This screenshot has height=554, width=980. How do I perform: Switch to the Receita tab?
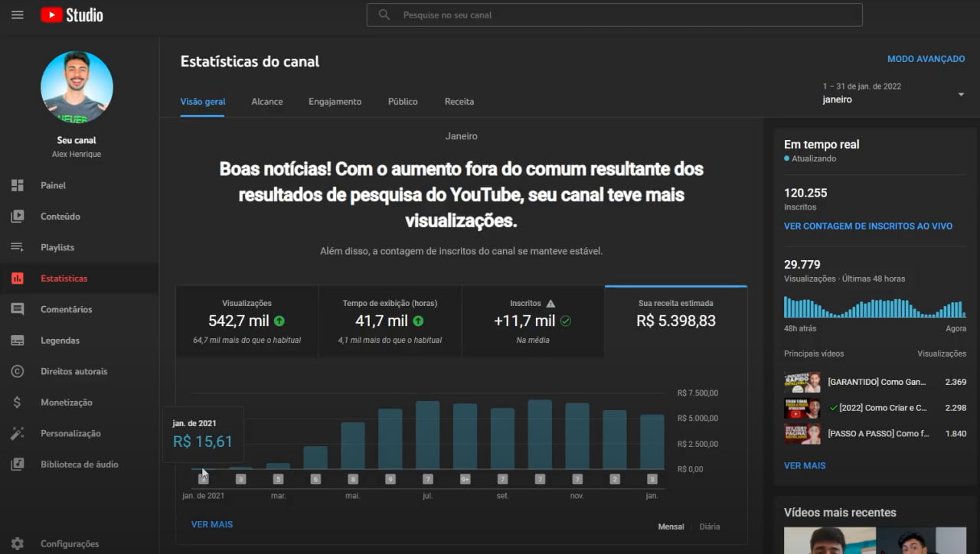(459, 102)
